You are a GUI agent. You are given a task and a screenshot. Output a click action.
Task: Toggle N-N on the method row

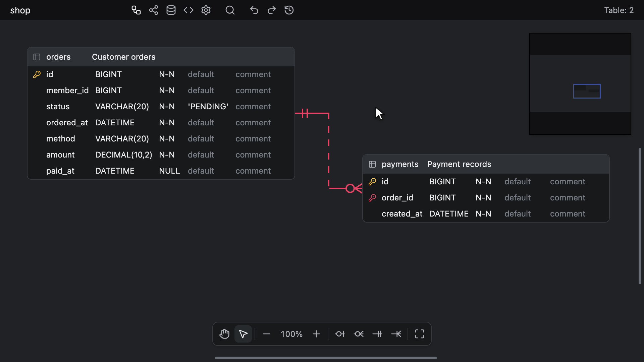(167, 139)
